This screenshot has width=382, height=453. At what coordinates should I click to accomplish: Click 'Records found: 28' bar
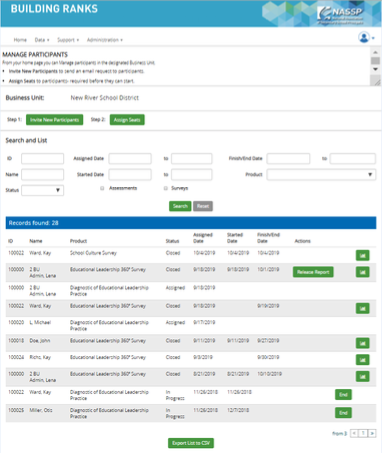click(191, 223)
